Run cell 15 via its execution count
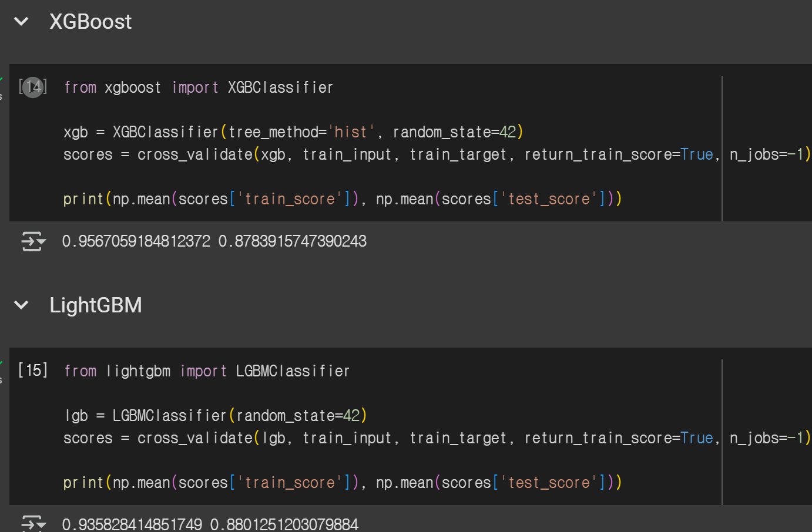Image resolution: width=812 pixels, height=532 pixels. [x=33, y=371]
